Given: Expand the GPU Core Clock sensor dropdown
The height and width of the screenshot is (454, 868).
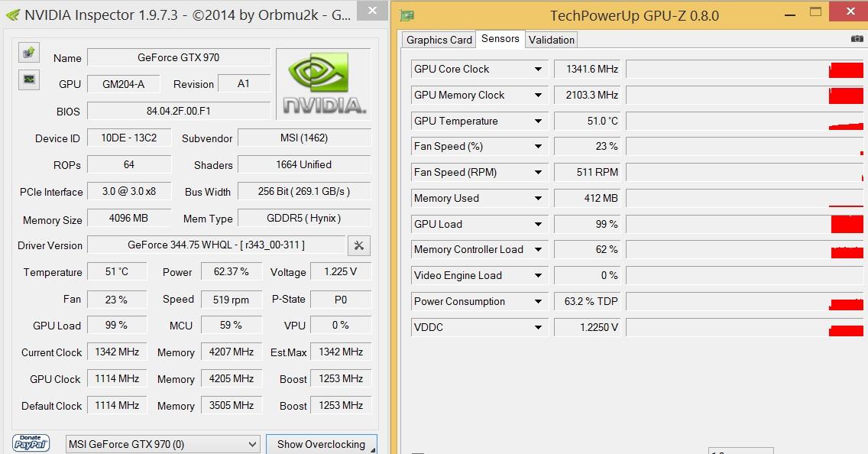Looking at the screenshot, I should (538, 70).
